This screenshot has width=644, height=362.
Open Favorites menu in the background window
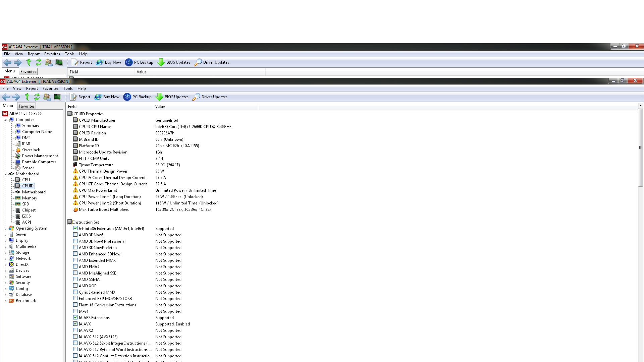pyautogui.click(x=52, y=54)
